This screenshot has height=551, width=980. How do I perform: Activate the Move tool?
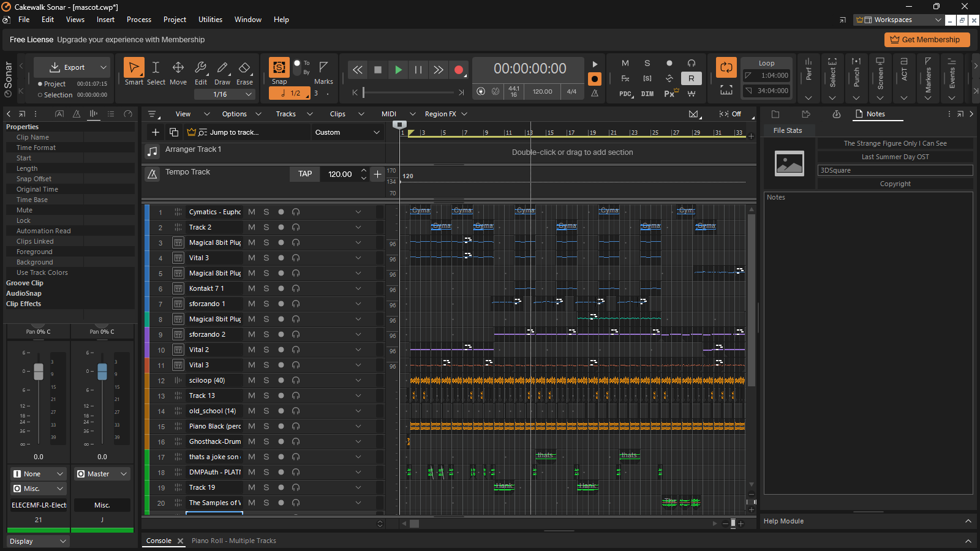178,72
